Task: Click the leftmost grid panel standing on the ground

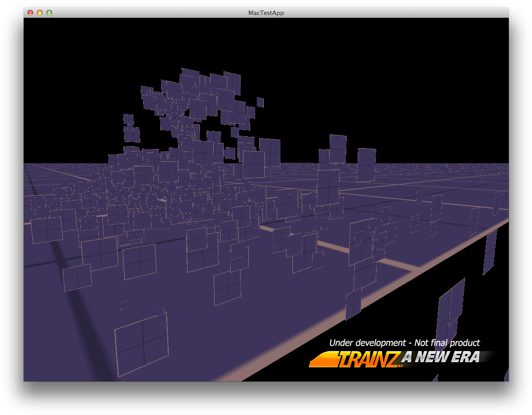Action: pyautogui.click(x=46, y=230)
